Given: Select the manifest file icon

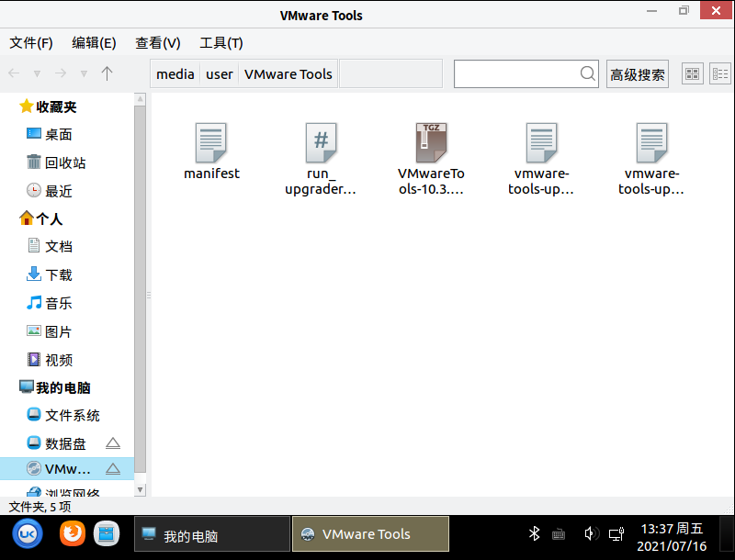Looking at the screenshot, I should click(x=211, y=143).
